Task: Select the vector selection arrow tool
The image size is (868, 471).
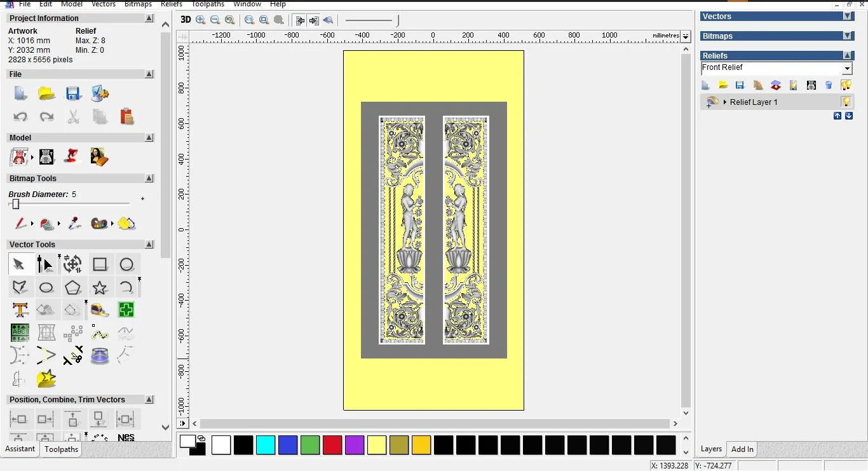Action: tap(20, 264)
